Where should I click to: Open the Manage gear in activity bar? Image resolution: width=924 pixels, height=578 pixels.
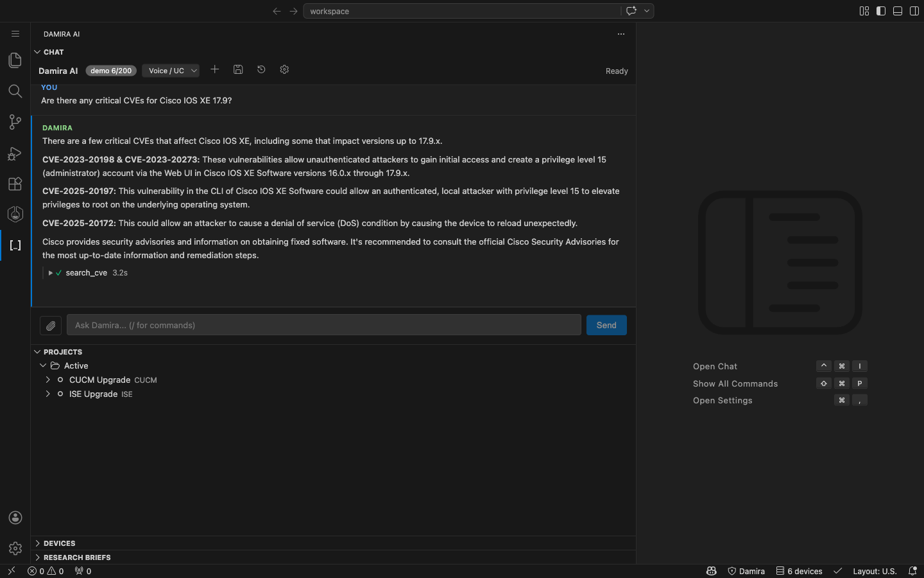point(15,548)
